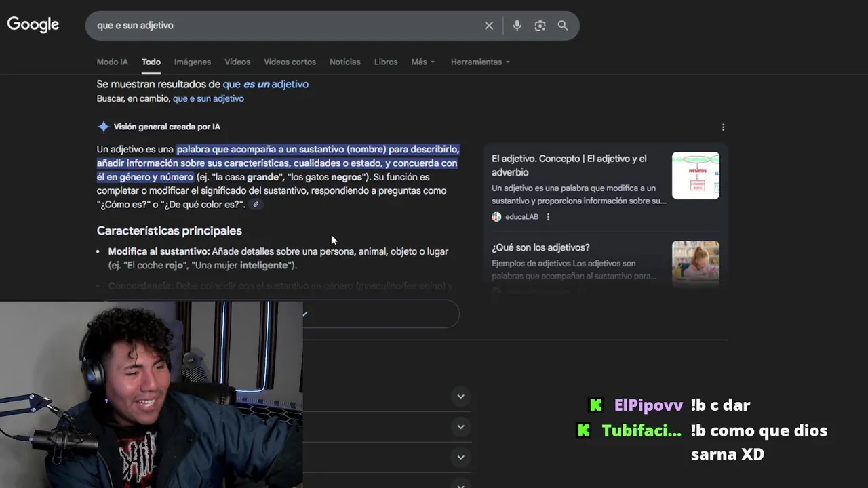Screen dimensions: 868x488
Task: Switch to the Modo IA tab
Action: tap(112, 62)
